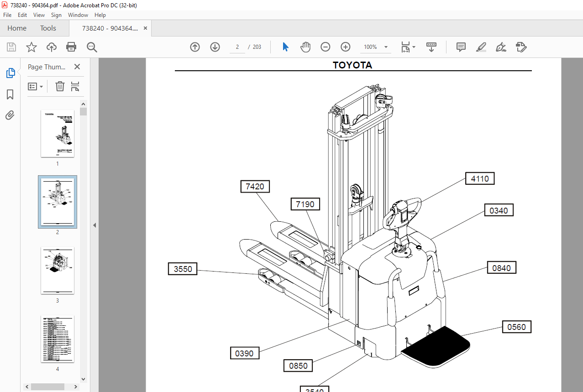Click the thumbnails panel vertical scrollbar

tap(83, 242)
